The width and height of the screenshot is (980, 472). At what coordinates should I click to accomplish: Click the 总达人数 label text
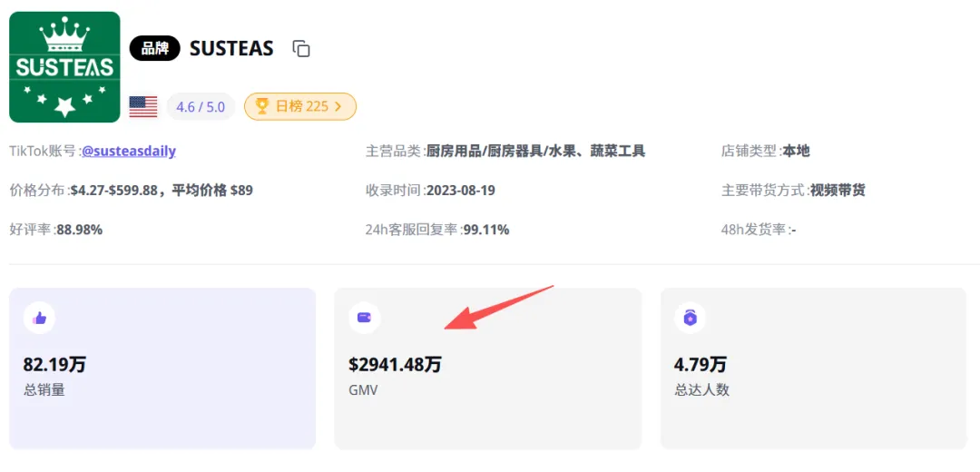coord(701,390)
